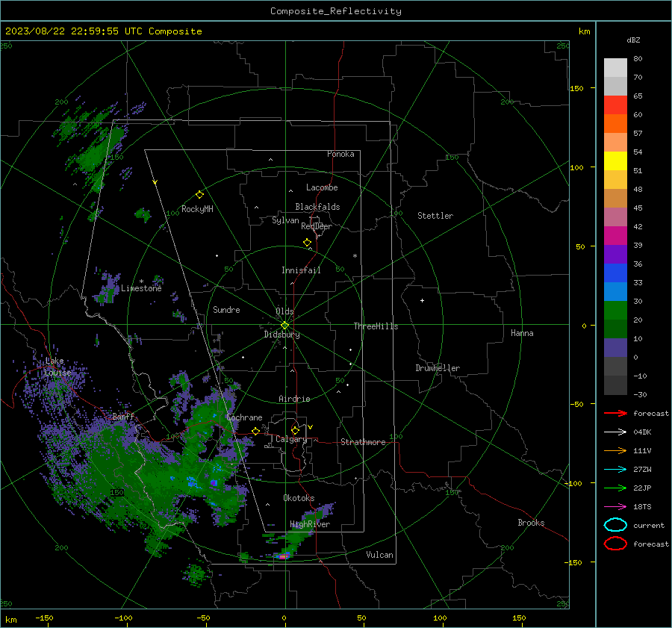Click the red 60-65 dBZ color swatch
This screenshot has height=628, width=672.
615,105
